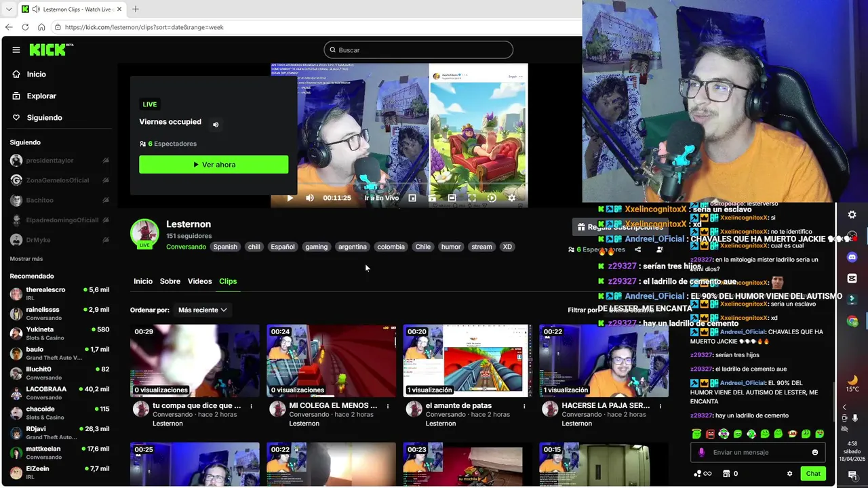Click the share icon near Espectadores
Viewport: 868px width, 488px height.
[637, 249]
